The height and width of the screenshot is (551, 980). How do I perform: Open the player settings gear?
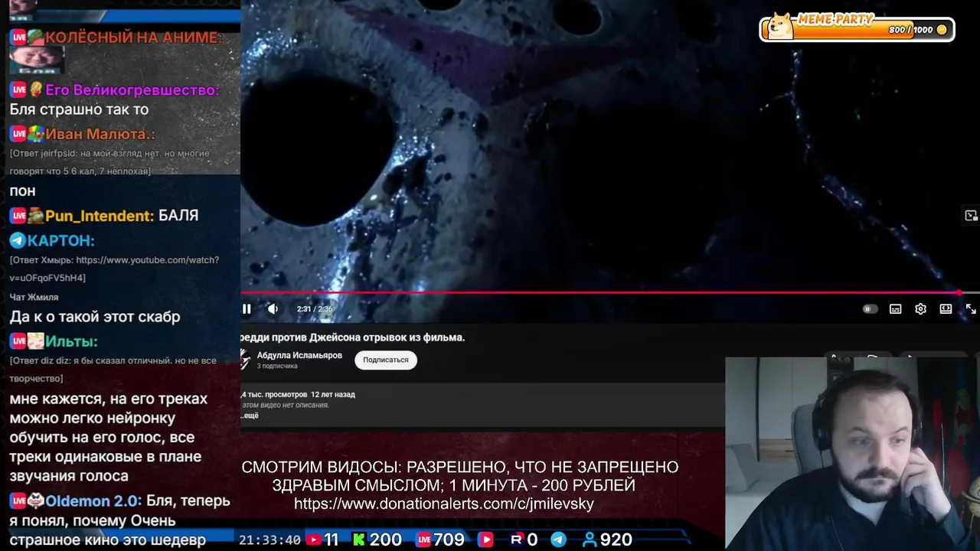pyautogui.click(x=920, y=309)
